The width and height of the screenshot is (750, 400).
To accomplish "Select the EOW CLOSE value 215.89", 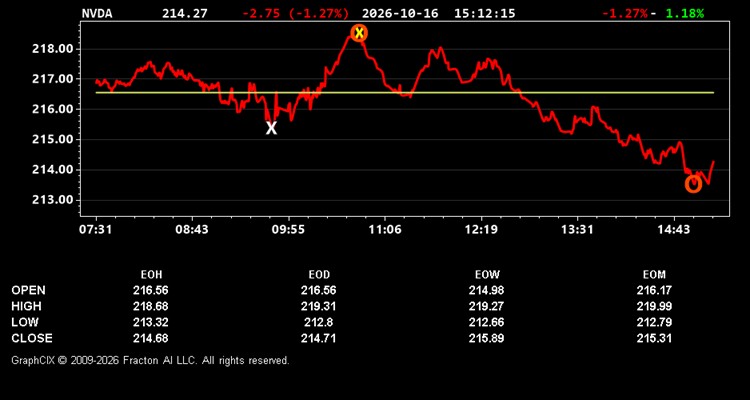I will click(486, 338).
